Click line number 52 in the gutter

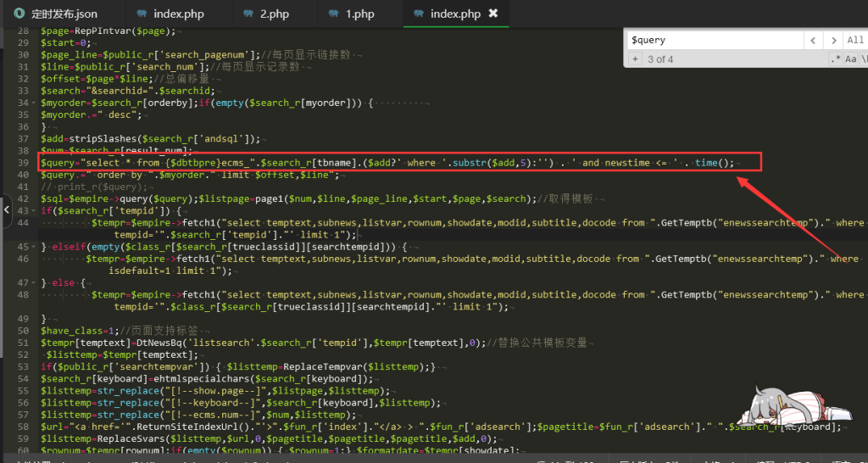pyautogui.click(x=23, y=354)
